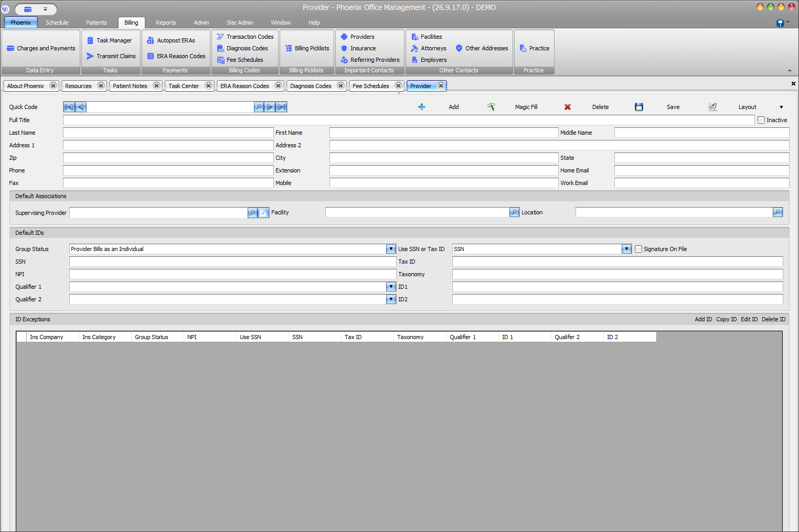Image resolution: width=799 pixels, height=532 pixels.
Task: Open Insurance contacts
Action: tap(358, 48)
